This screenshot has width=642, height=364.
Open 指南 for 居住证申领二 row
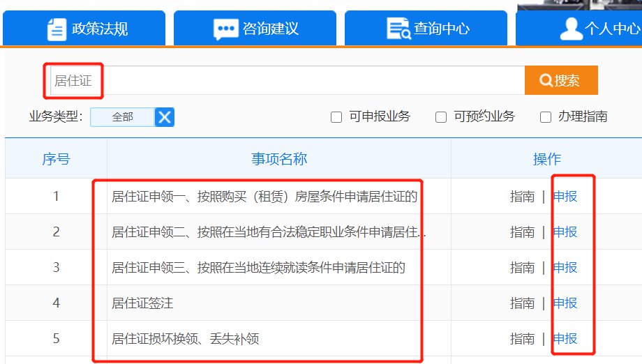point(523,232)
